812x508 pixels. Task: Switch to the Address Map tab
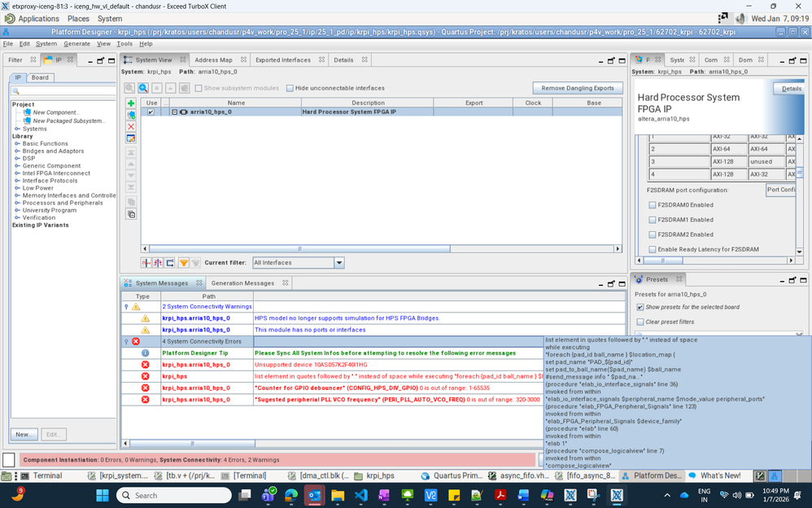(x=213, y=60)
